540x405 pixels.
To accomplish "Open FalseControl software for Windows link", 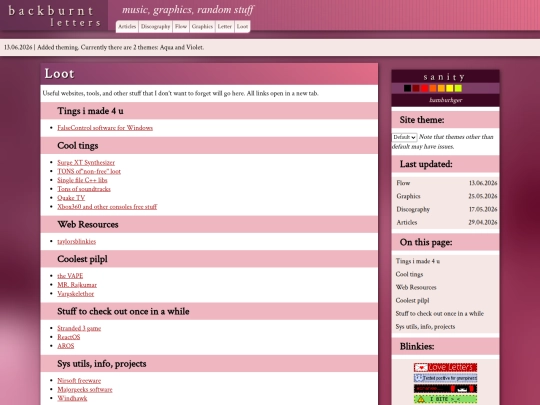I will point(105,128).
